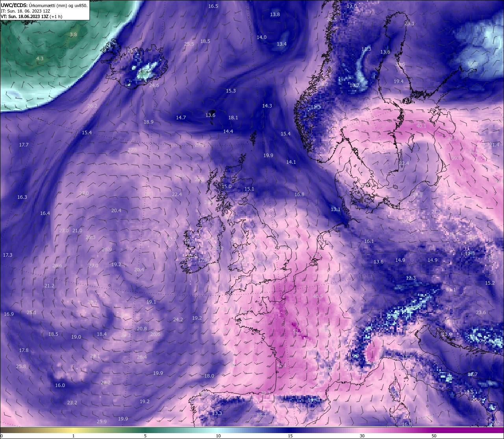
Task: Click the 13.4 value in the dark swirl
Action: click(x=282, y=44)
